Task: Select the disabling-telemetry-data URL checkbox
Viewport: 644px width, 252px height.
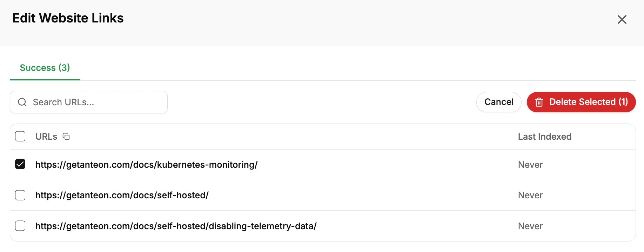Action: coord(20,226)
